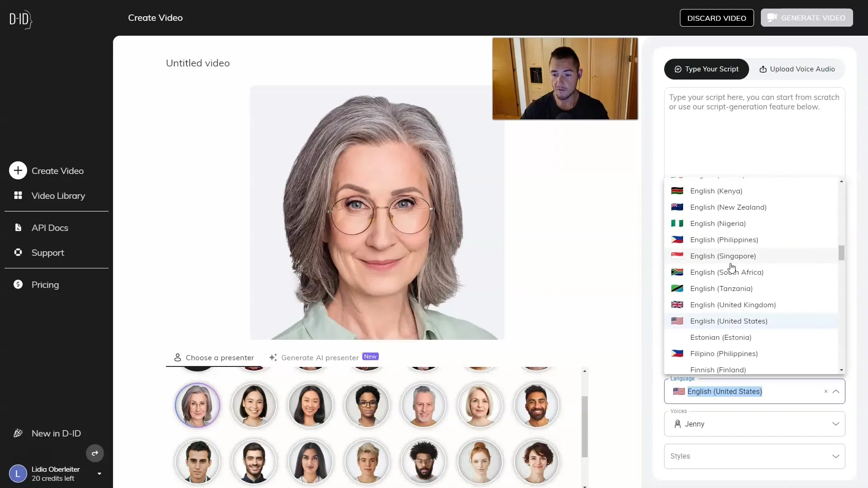Click the user account icon

point(17,474)
